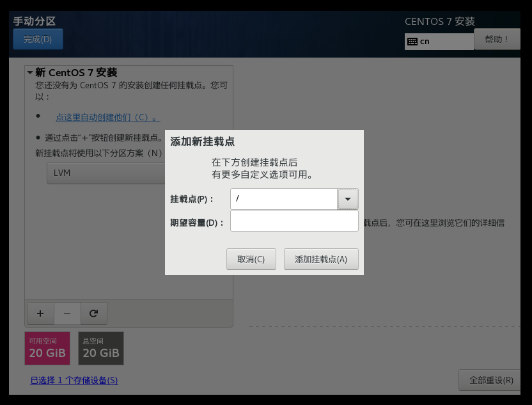Click the 完成(D) button

38,39
